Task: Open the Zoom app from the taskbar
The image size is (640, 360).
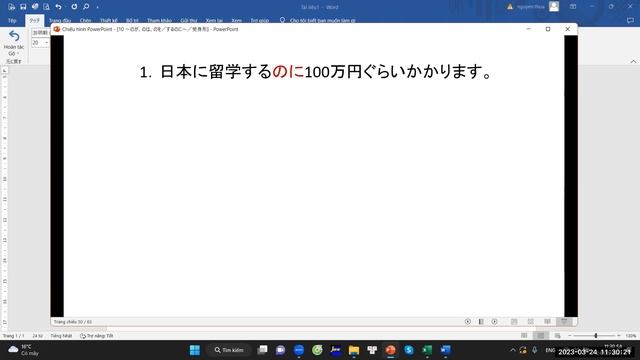Action: coord(299,350)
